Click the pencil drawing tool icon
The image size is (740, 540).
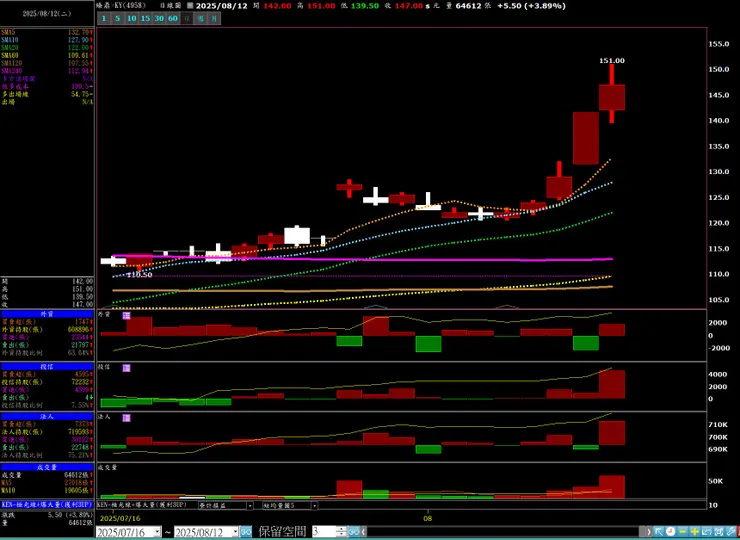click(731, 532)
